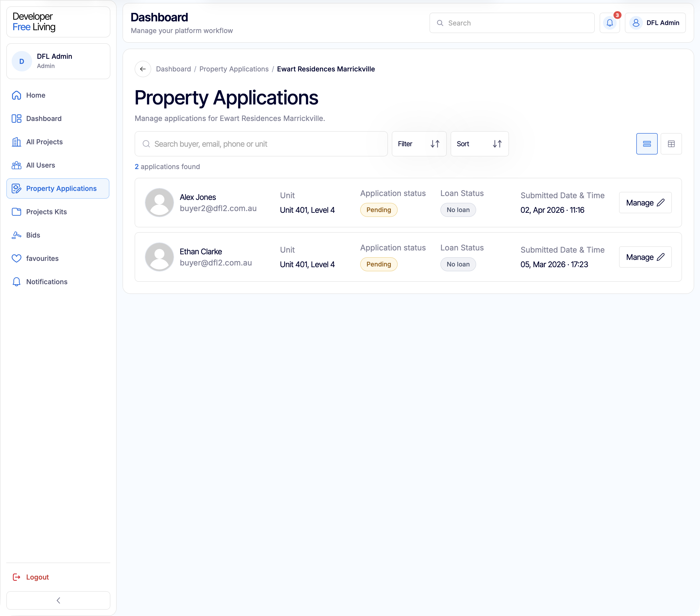Go to Home in the sidebar

pyautogui.click(x=58, y=95)
